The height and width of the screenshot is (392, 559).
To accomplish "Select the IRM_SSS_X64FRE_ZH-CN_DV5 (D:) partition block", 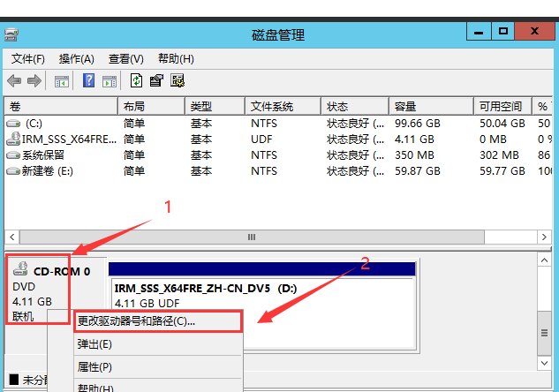I will point(262,305).
